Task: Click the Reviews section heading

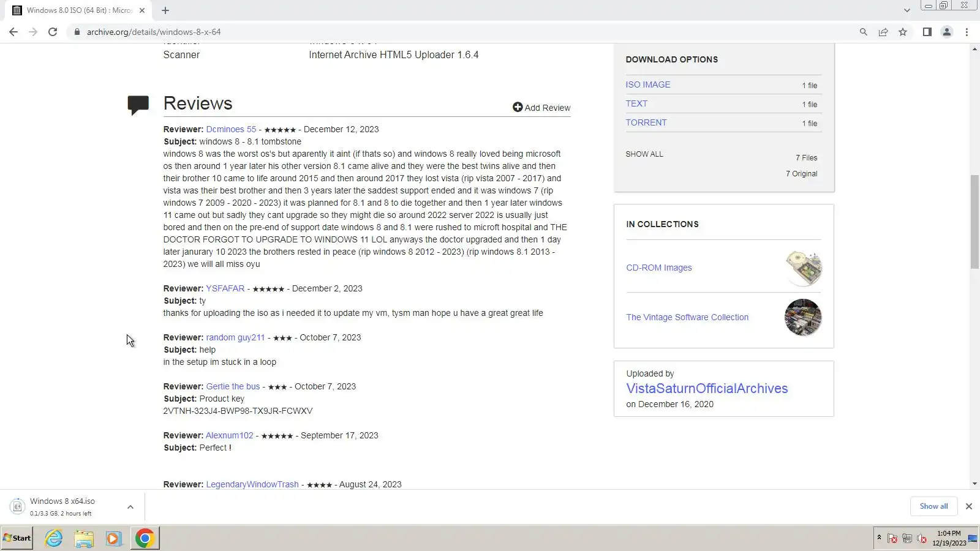Action: point(198,103)
